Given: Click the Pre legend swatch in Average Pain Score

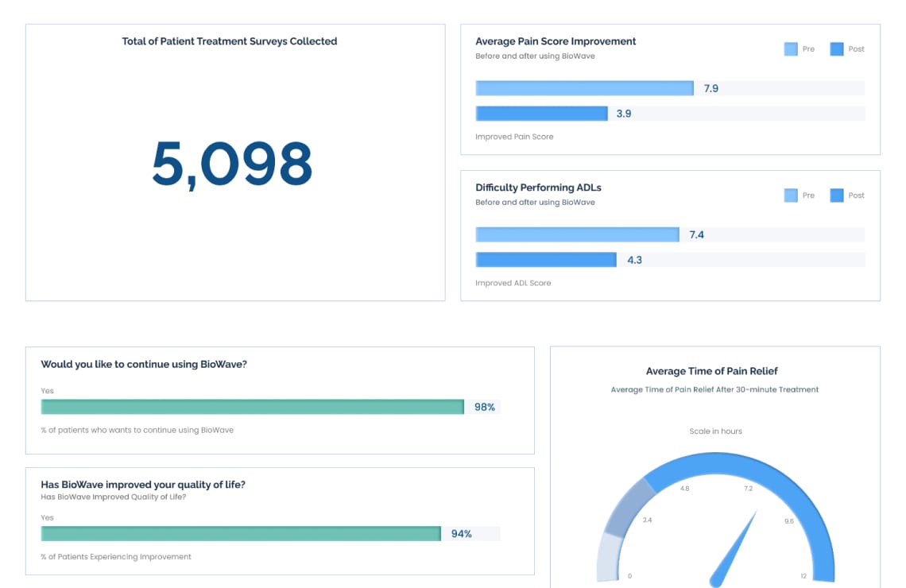Looking at the screenshot, I should 791,49.
